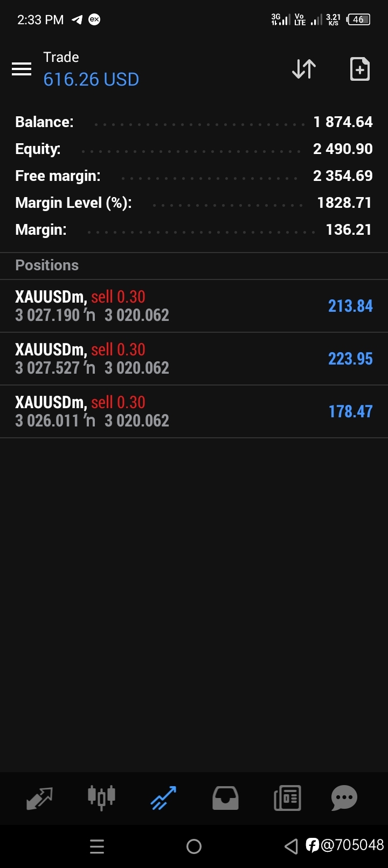Select the Trade tab trend-line icon

coord(163,798)
